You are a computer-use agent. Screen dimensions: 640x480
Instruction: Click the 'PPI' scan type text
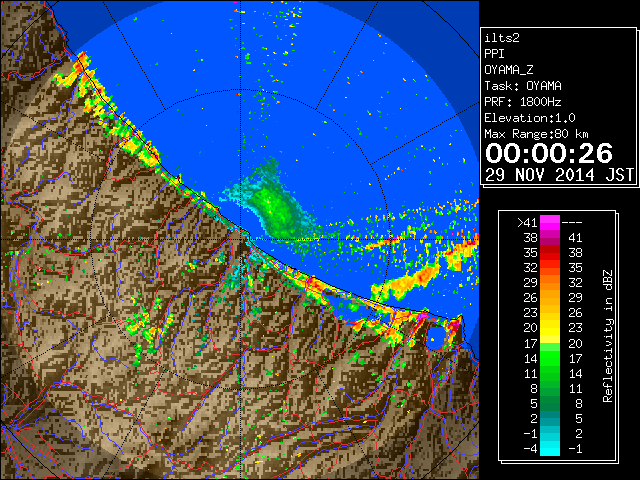tap(494, 54)
